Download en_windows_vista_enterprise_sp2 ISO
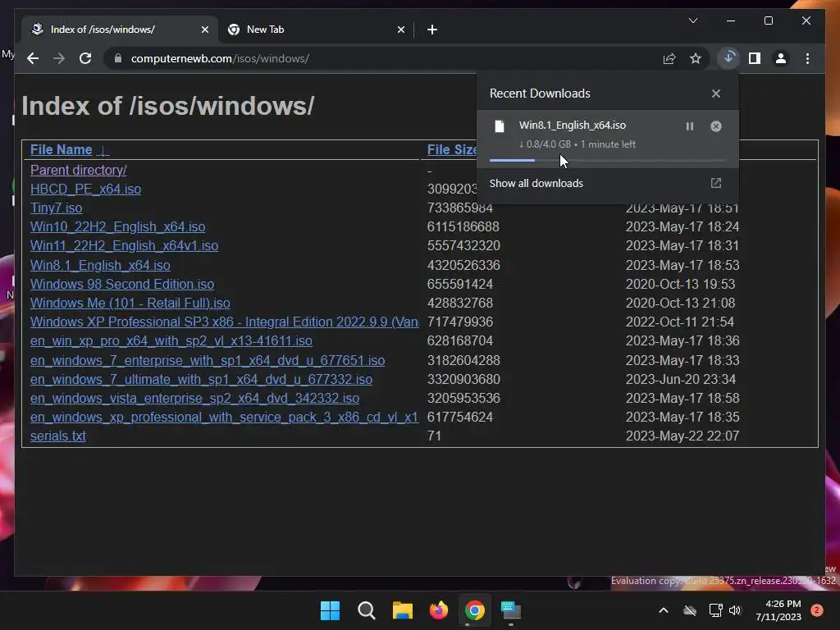Screen dimensions: 840x630 point(195,398)
